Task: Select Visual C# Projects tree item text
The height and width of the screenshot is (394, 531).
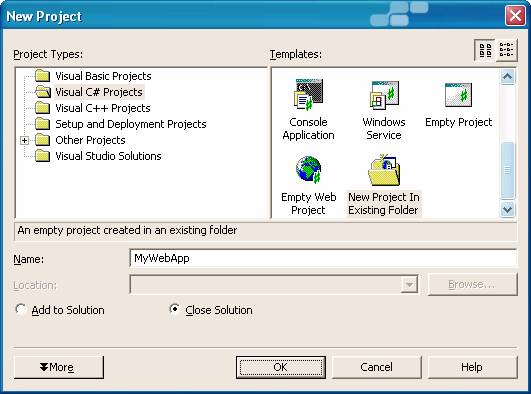Action: point(99,92)
